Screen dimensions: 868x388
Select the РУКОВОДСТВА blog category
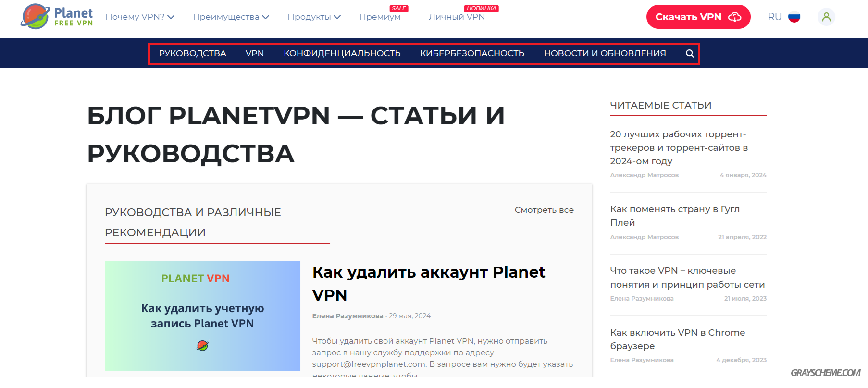coord(192,53)
